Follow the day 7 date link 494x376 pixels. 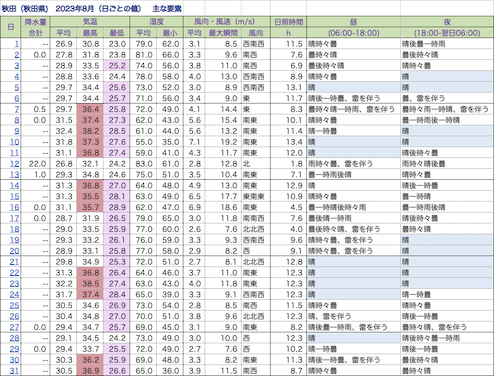tap(17, 109)
